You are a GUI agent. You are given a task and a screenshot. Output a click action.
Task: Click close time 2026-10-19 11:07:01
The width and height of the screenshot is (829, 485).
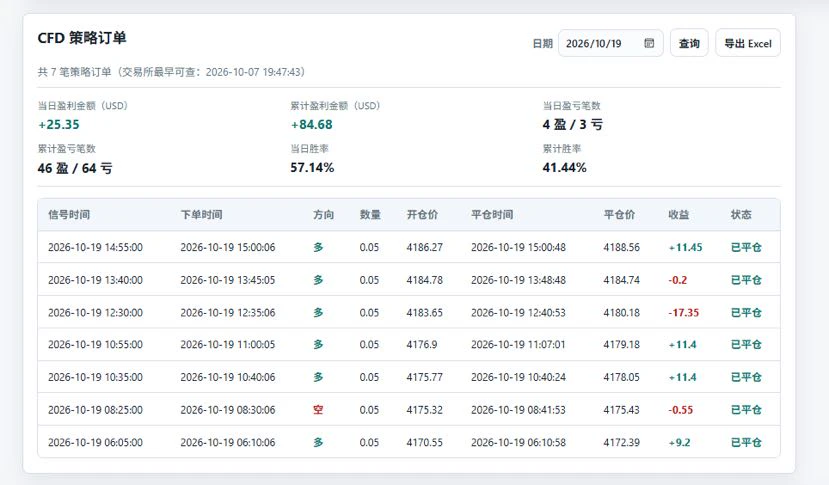click(x=519, y=345)
